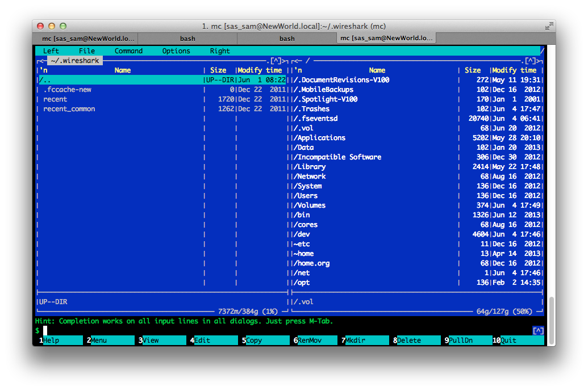This screenshot has width=588, height=391.
Task: Sort left panel by Modify time header
Action: coord(260,70)
